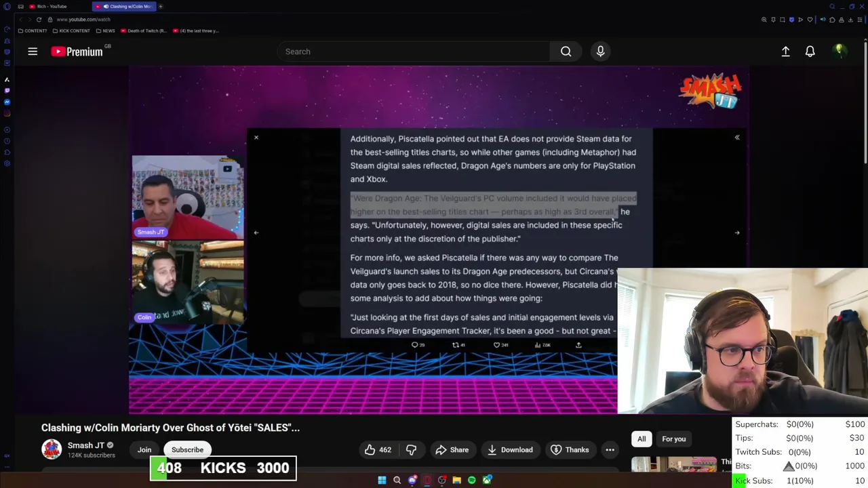Viewport: 868px width, 488px height.
Task: Open browser downloads icon
Action: click(x=850, y=20)
